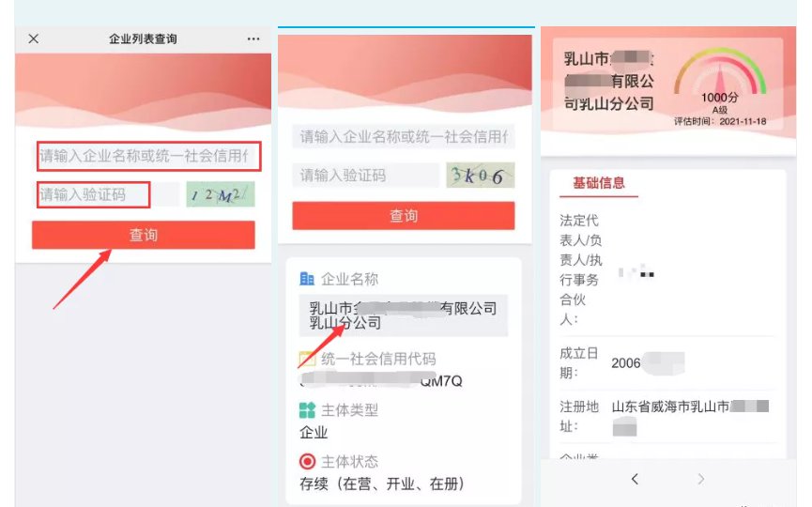Click the red 查询 button in left panel

click(144, 235)
